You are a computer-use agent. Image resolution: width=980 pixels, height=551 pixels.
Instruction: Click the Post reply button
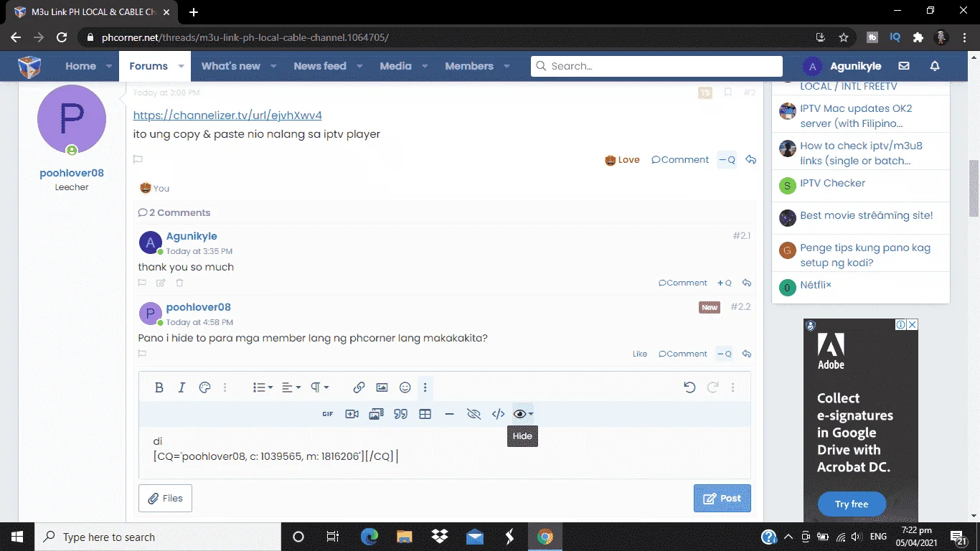coord(722,498)
